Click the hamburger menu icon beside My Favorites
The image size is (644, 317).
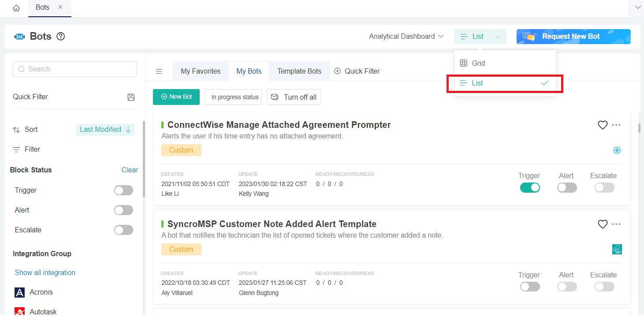click(159, 71)
